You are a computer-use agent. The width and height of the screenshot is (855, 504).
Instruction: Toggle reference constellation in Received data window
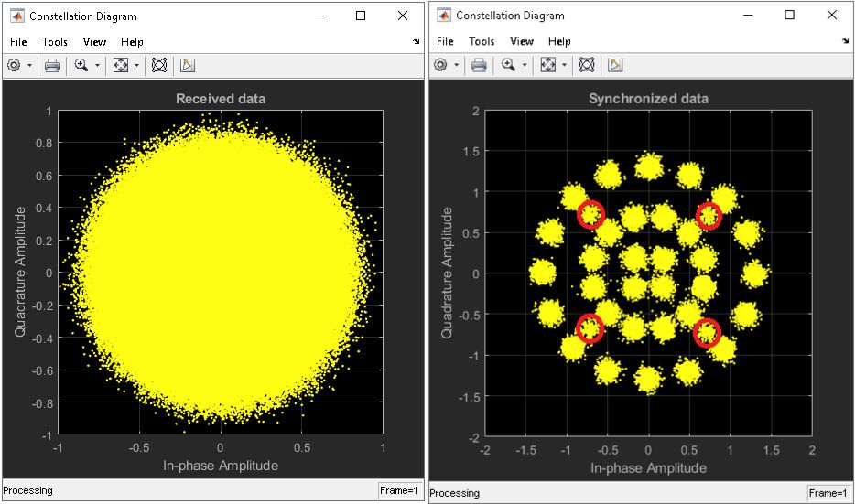pos(159,65)
